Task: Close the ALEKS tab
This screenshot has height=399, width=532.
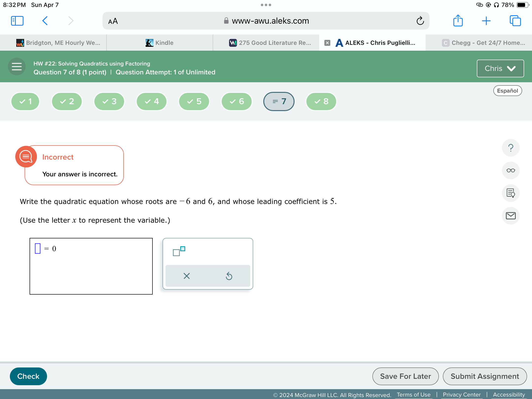Action: pyautogui.click(x=327, y=43)
